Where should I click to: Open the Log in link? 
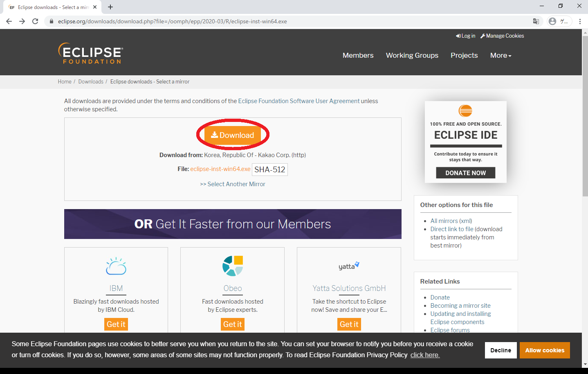tap(466, 36)
